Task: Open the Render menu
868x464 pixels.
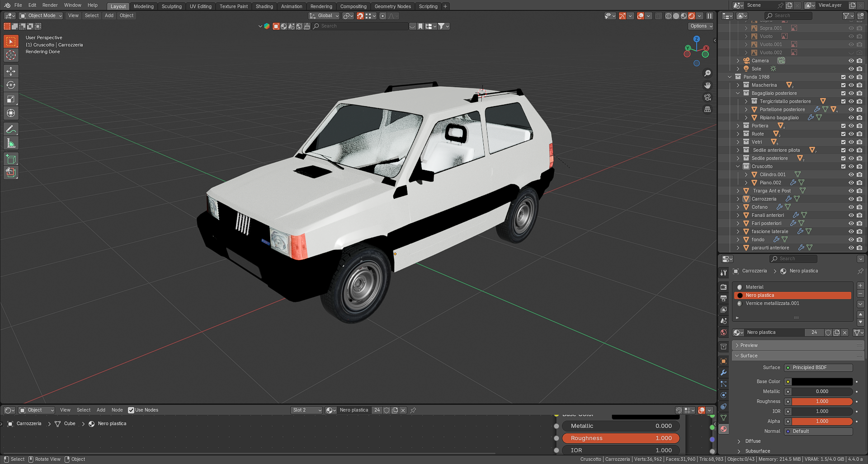Action: coord(50,5)
